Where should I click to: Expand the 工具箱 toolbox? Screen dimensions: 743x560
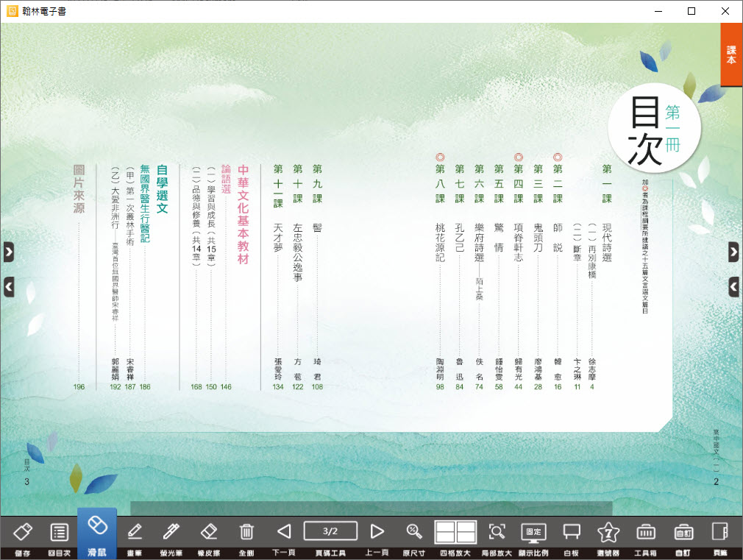(646, 532)
